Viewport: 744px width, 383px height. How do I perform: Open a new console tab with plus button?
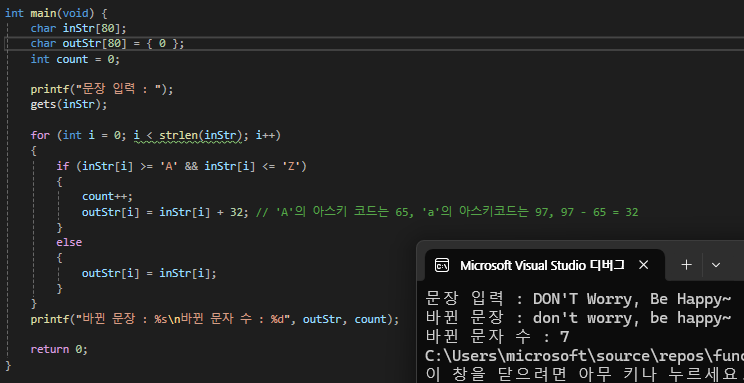(686, 265)
